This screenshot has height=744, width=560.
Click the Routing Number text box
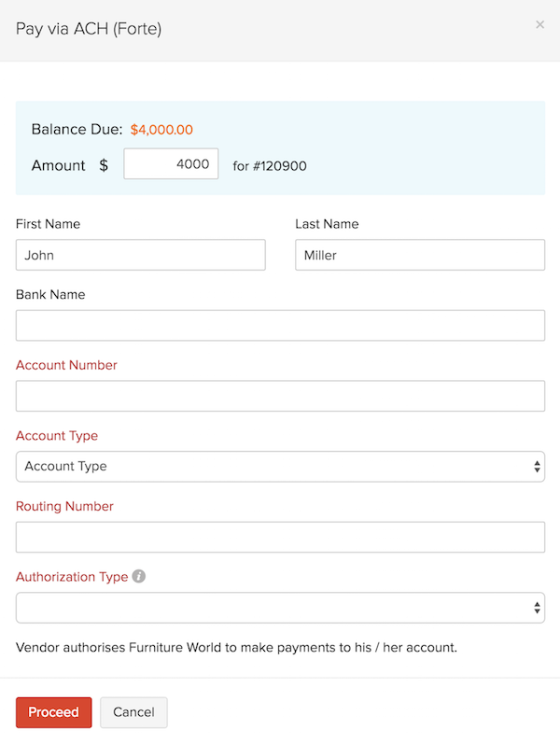(x=280, y=537)
